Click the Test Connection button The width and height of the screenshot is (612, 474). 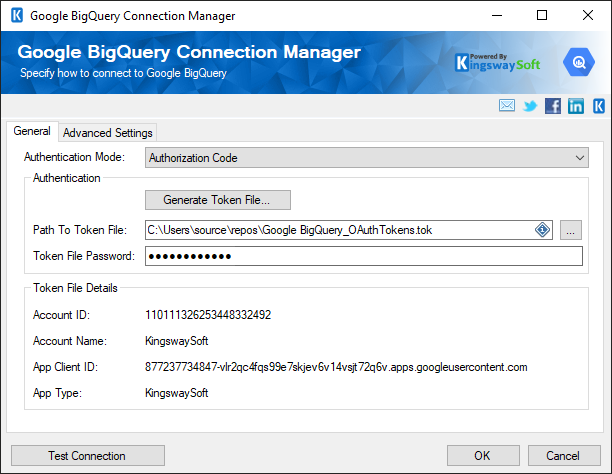coord(88,456)
